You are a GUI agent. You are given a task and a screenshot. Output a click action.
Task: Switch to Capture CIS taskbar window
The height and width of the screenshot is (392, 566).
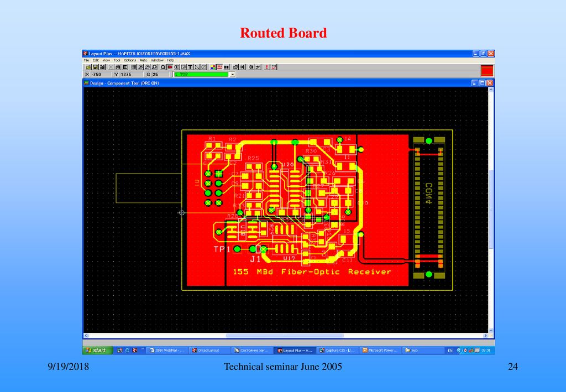tap(338, 350)
